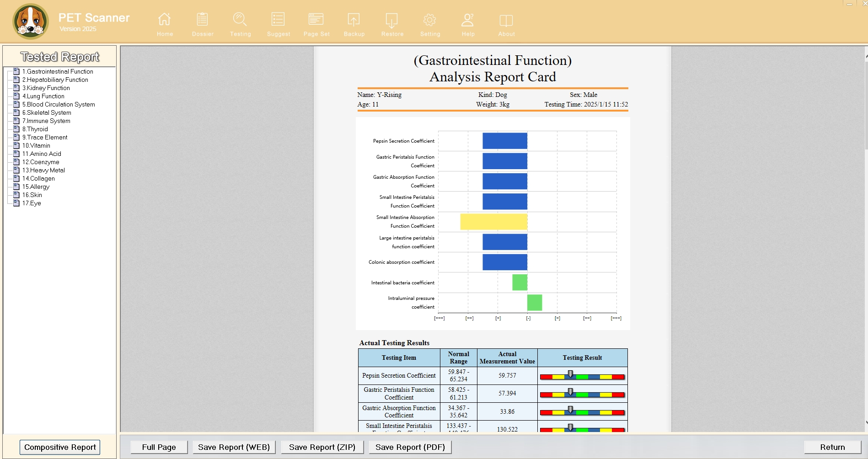
Task: Click the report's vertical scrollbar
Action: [x=866, y=239]
